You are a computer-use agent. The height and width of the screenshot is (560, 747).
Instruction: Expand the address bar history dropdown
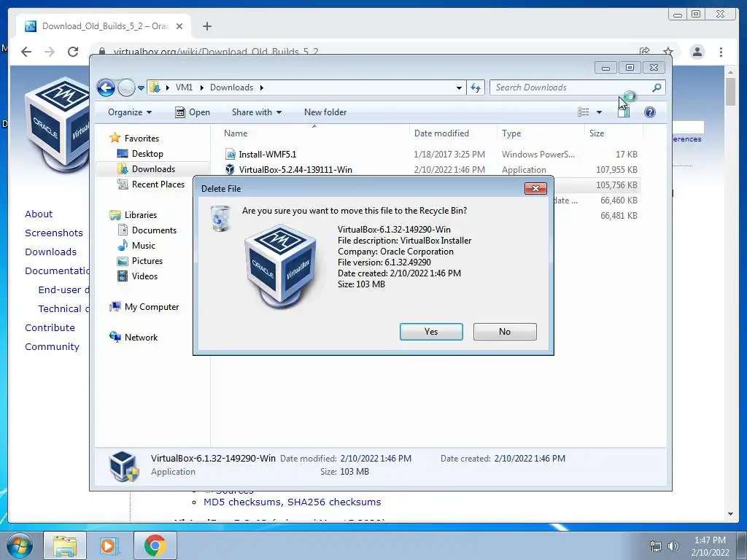(459, 87)
